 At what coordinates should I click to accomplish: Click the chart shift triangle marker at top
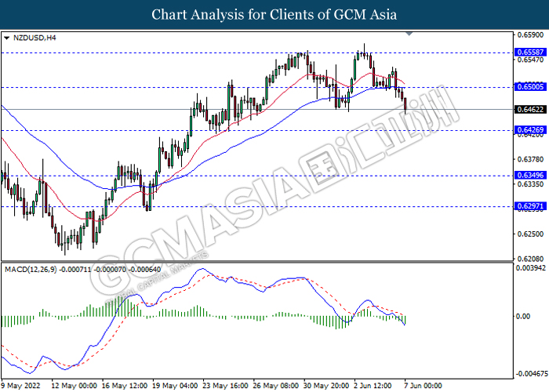pos(409,34)
